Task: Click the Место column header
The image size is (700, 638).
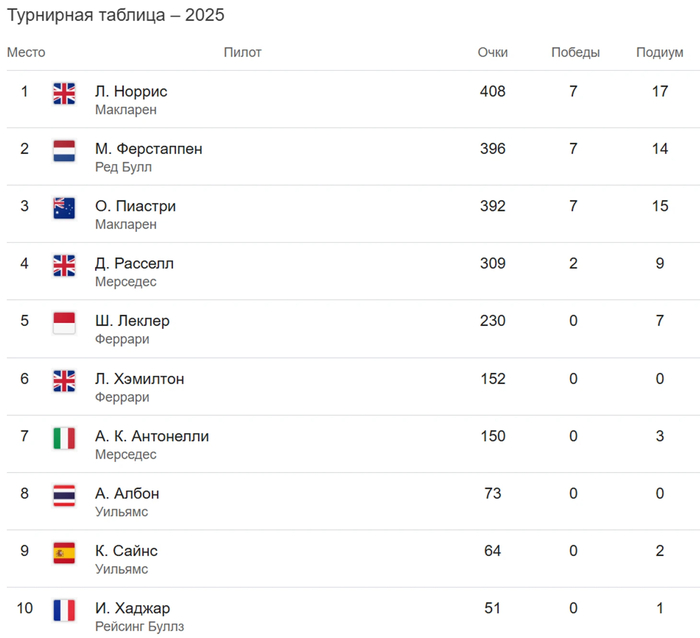Action: 26,52
